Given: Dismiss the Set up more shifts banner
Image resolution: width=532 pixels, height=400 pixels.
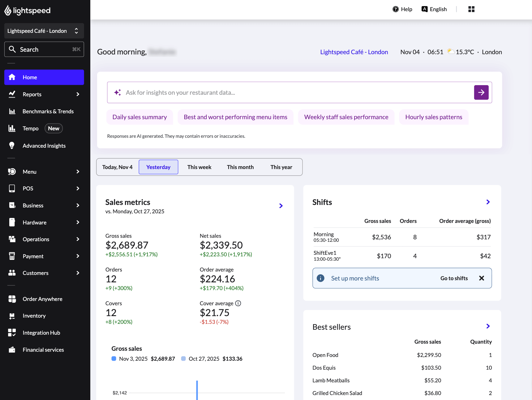Looking at the screenshot, I should point(482,278).
